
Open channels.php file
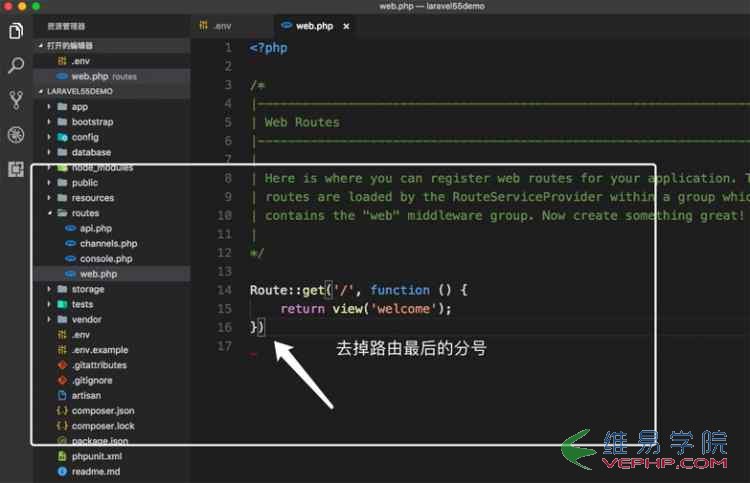(x=111, y=244)
